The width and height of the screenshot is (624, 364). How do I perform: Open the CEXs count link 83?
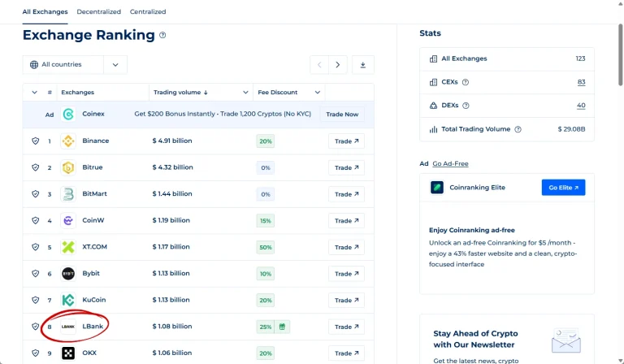581,82
